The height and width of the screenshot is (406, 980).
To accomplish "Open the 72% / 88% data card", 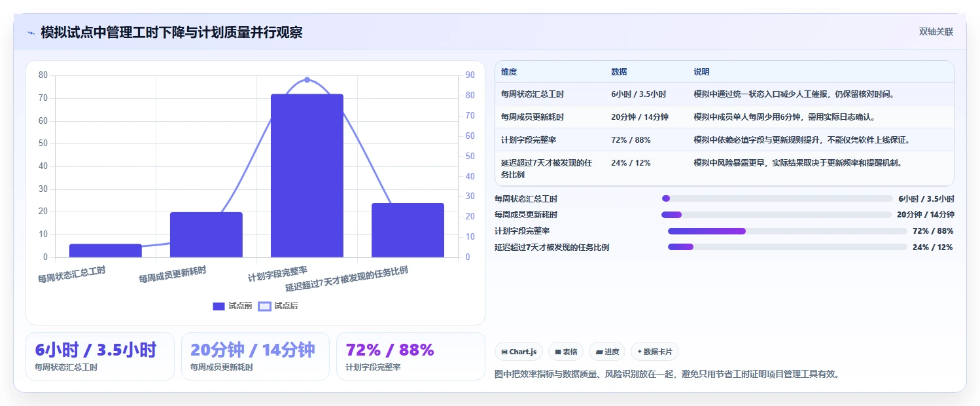I will (411, 356).
